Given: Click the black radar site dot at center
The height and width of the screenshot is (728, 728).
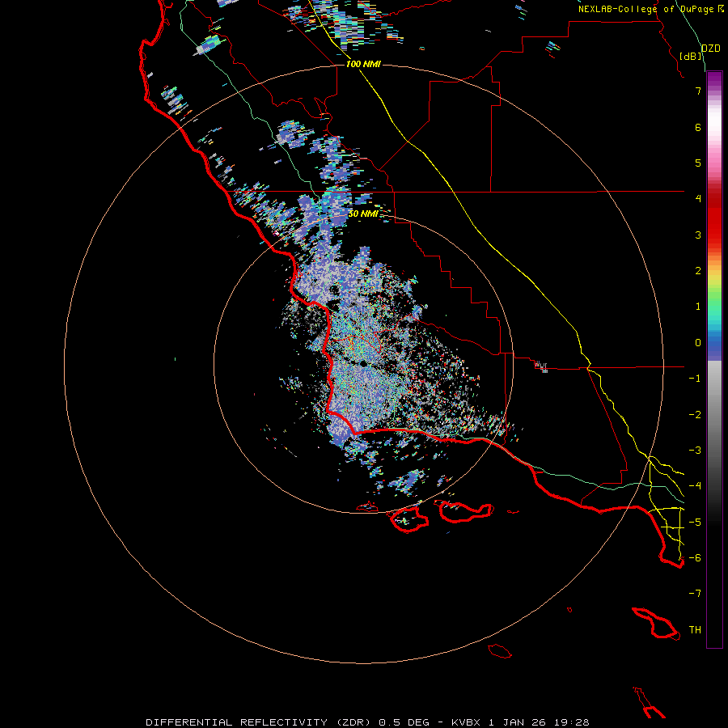Looking at the screenshot, I should click(363, 363).
